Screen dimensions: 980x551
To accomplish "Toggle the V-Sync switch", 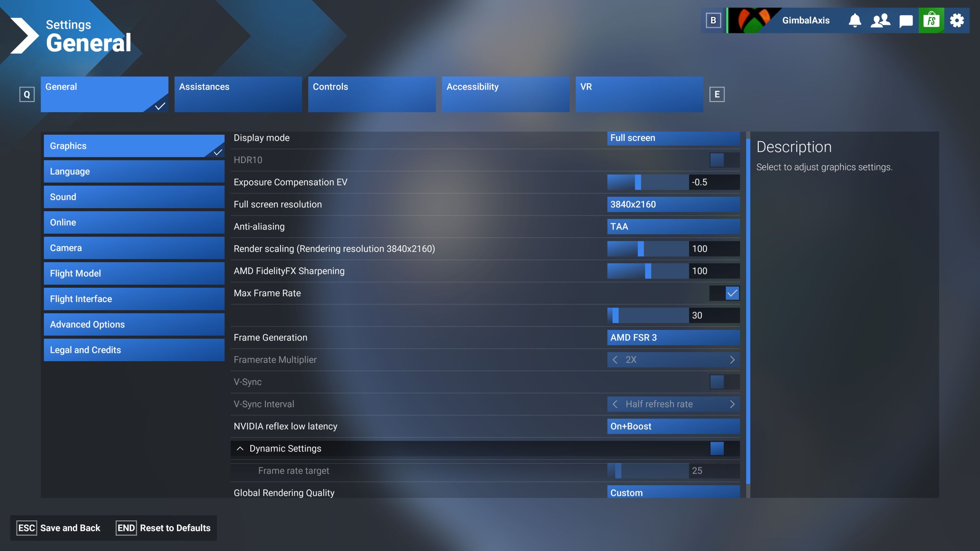I will click(724, 382).
